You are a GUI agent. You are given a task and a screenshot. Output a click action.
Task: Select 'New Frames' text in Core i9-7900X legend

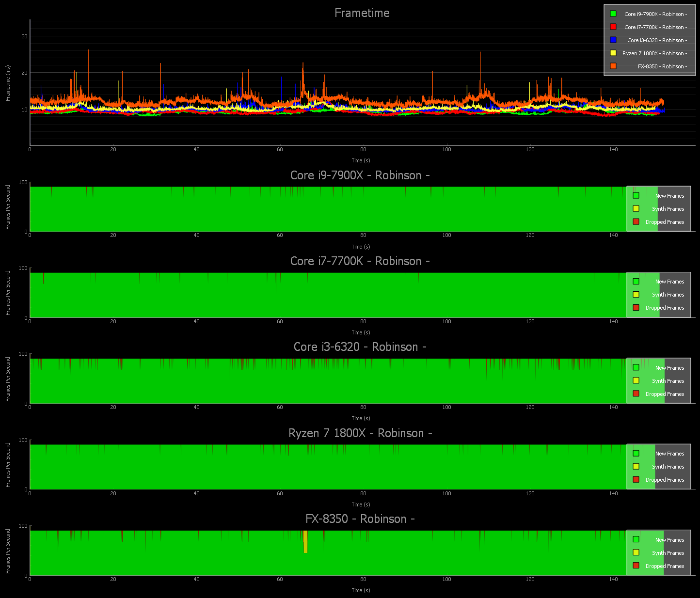(x=670, y=196)
